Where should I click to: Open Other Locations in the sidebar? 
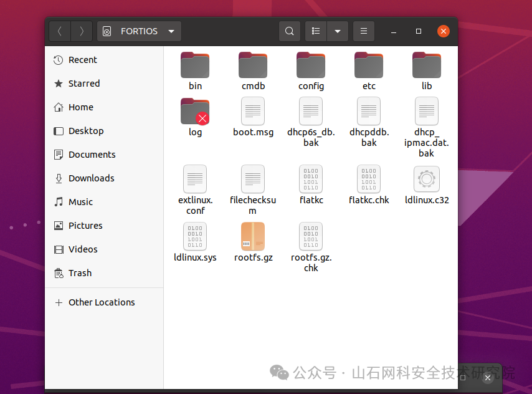[x=104, y=302]
